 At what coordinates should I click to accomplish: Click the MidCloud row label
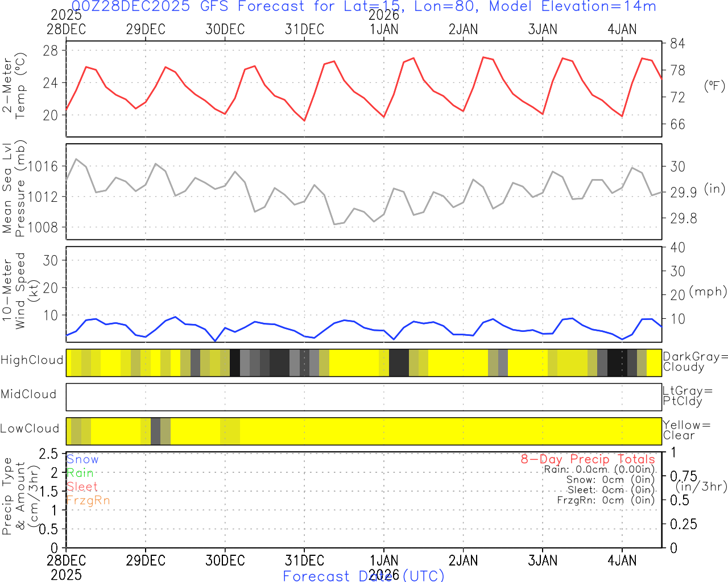point(28,394)
